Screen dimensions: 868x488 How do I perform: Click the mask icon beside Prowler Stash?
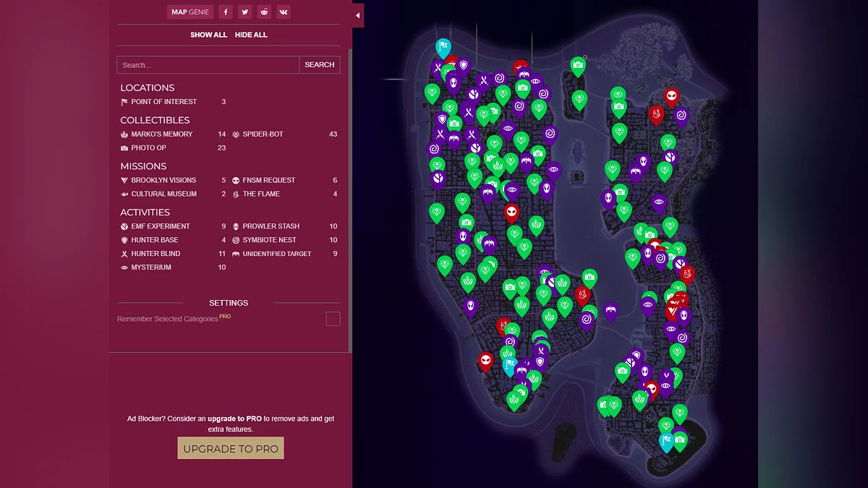click(236, 226)
